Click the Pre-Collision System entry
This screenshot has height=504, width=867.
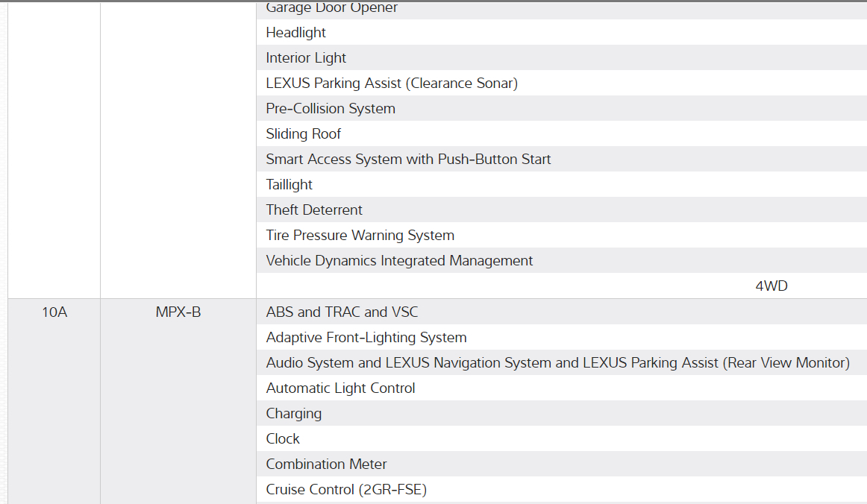point(331,109)
